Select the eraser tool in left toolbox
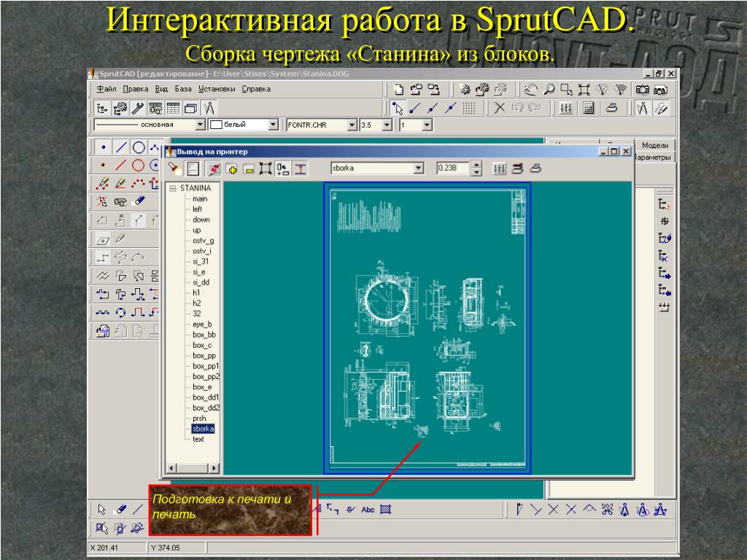 pyautogui.click(x=139, y=201)
